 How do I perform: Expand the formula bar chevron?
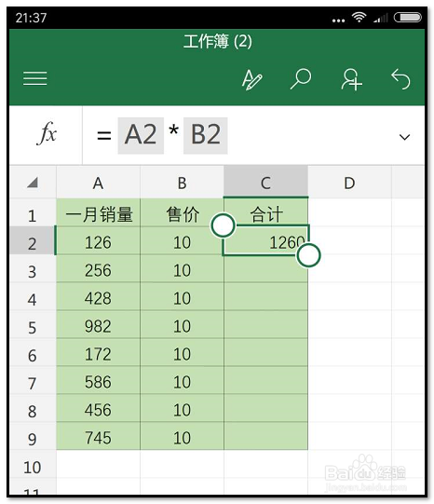click(404, 137)
